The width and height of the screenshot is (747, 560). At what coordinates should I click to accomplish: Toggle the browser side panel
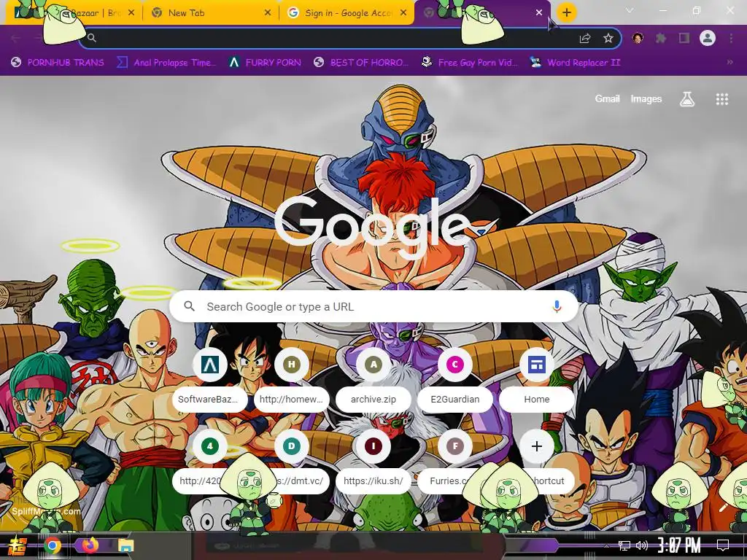(x=684, y=38)
